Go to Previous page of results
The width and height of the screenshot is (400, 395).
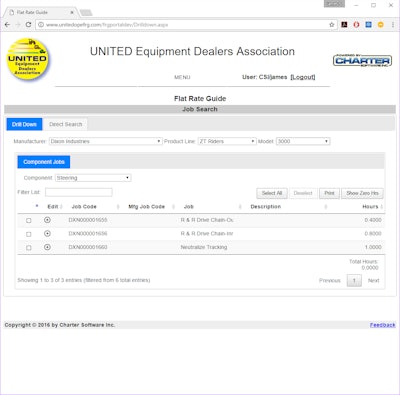330,281
